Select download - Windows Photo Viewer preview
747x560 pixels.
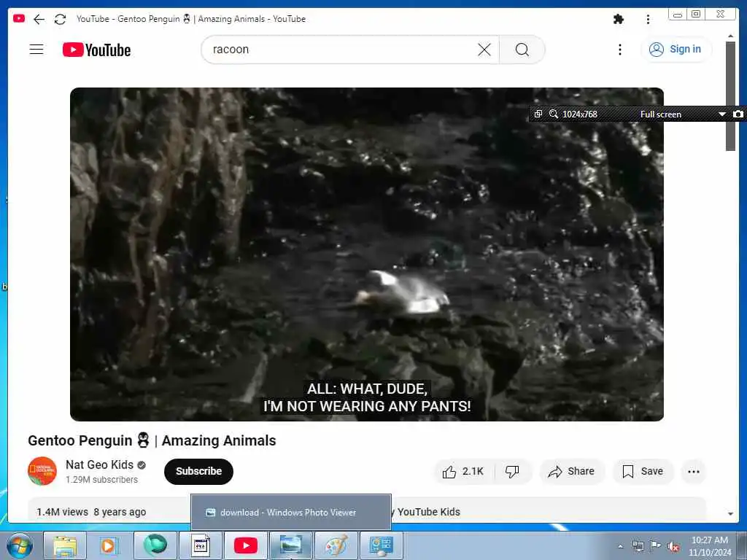291,513
